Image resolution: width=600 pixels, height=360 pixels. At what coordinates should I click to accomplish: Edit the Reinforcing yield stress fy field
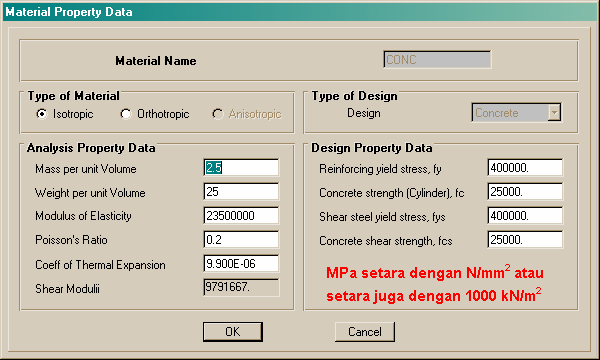[x=525, y=168]
